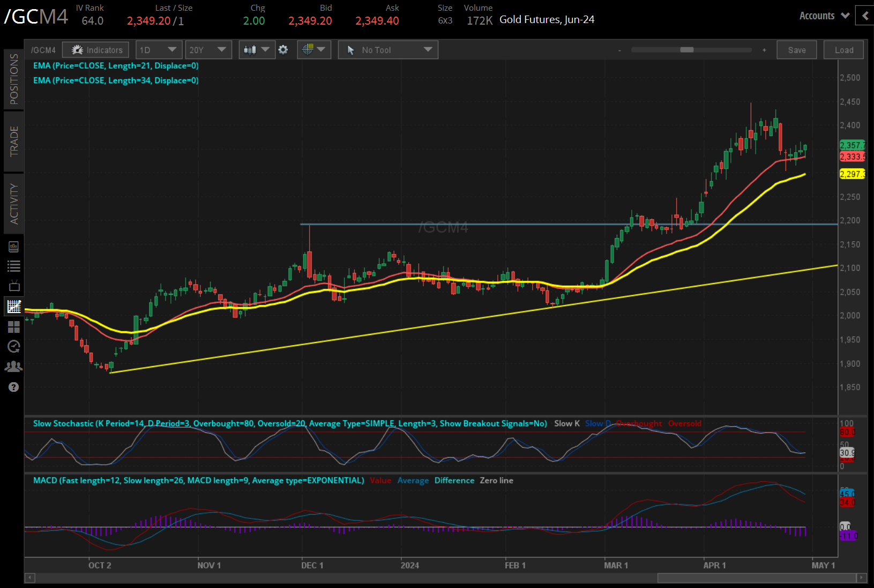Click the Save button
This screenshot has width=874, height=588.
click(x=796, y=50)
